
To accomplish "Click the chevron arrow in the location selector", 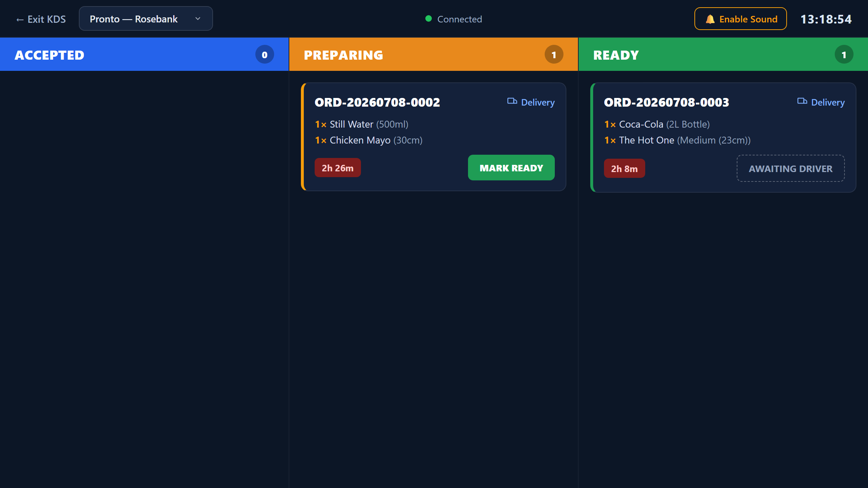I will pos(198,18).
